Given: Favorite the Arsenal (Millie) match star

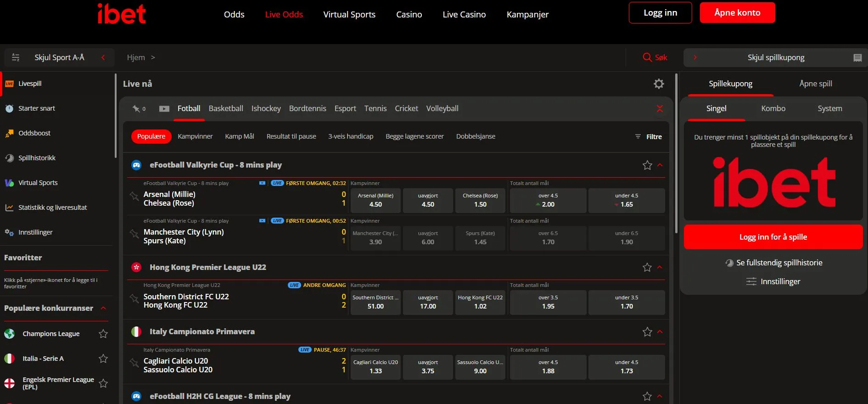Looking at the screenshot, I should [x=134, y=196].
